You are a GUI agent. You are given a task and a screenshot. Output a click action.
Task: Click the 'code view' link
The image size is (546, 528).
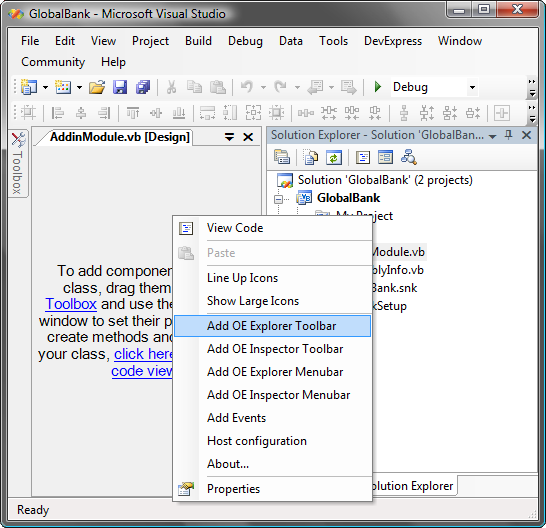pos(142,371)
